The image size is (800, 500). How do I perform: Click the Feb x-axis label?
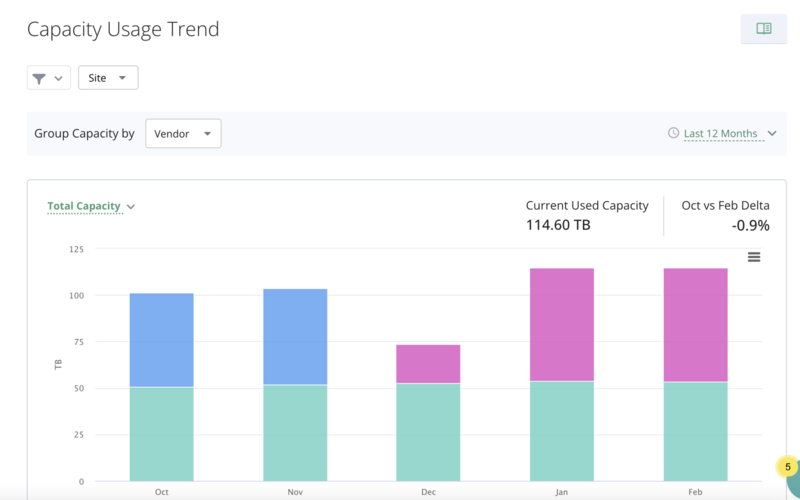695,492
